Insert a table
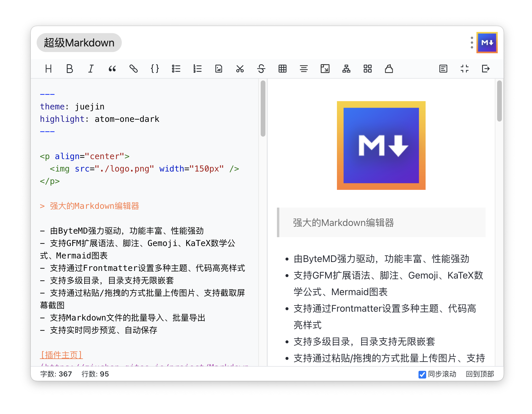Viewport: 532px width, 414px height. coord(283,69)
